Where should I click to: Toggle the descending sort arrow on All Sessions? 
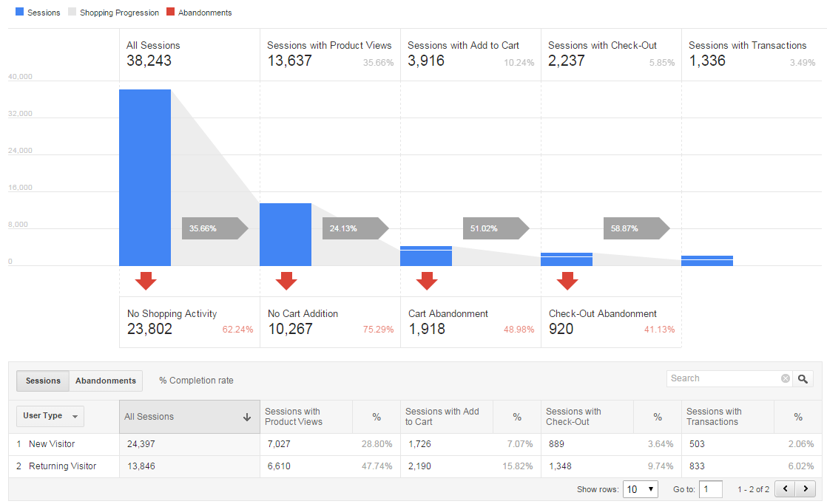click(x=246, y=416)
